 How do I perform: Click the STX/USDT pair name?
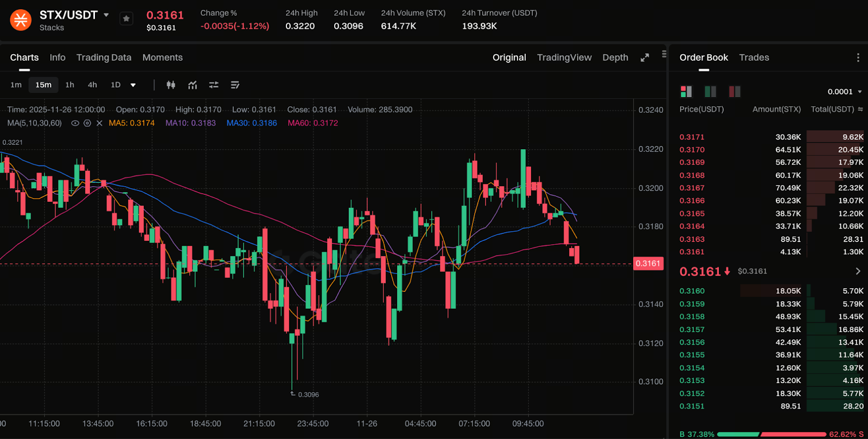68,15
